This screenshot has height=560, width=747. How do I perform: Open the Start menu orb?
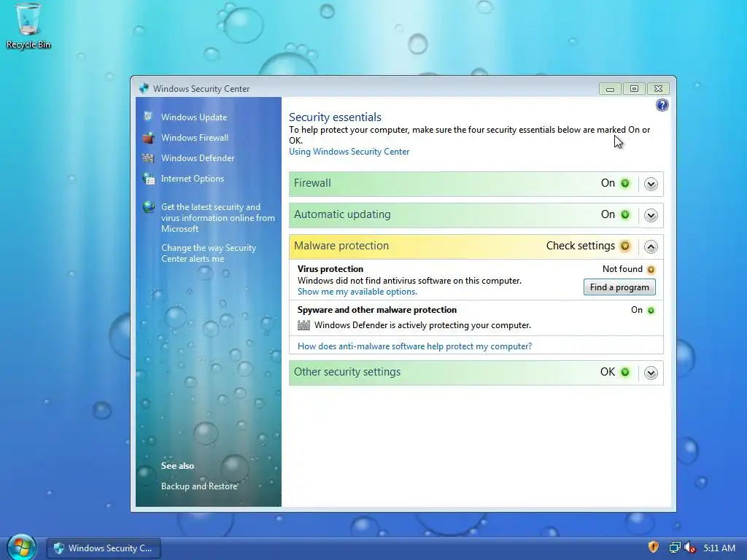[21, 547]
